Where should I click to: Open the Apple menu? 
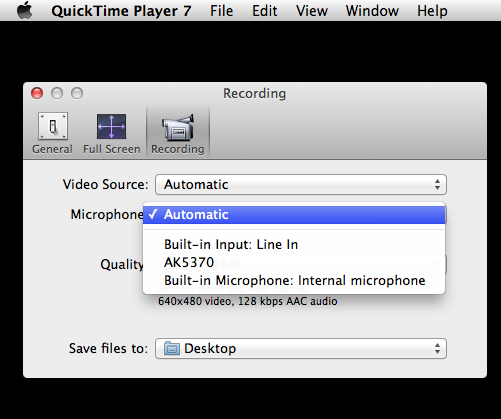click(x=24, y=10)
